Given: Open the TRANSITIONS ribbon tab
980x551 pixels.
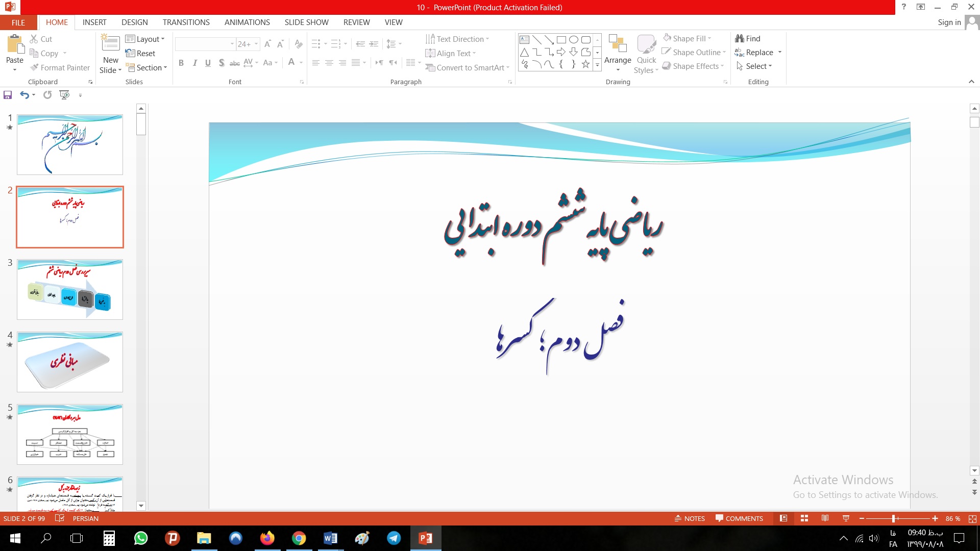Looking at the screenshot, I should click(186, 22).
